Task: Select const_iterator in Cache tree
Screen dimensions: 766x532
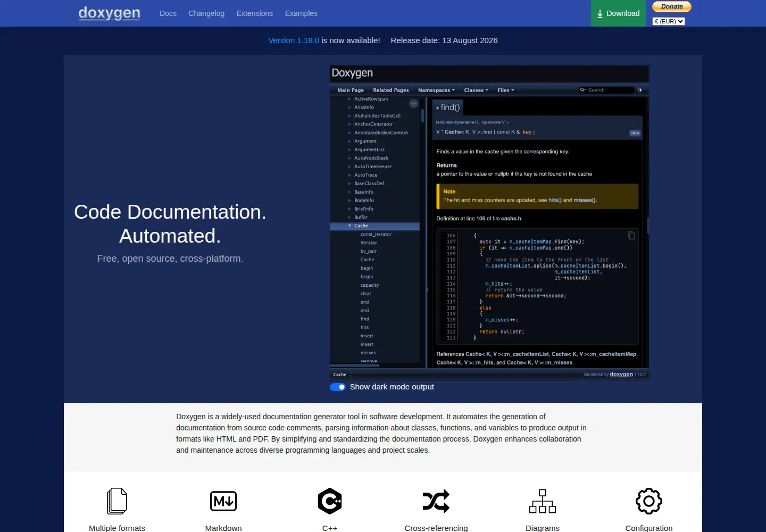Action: pos(376,234)
